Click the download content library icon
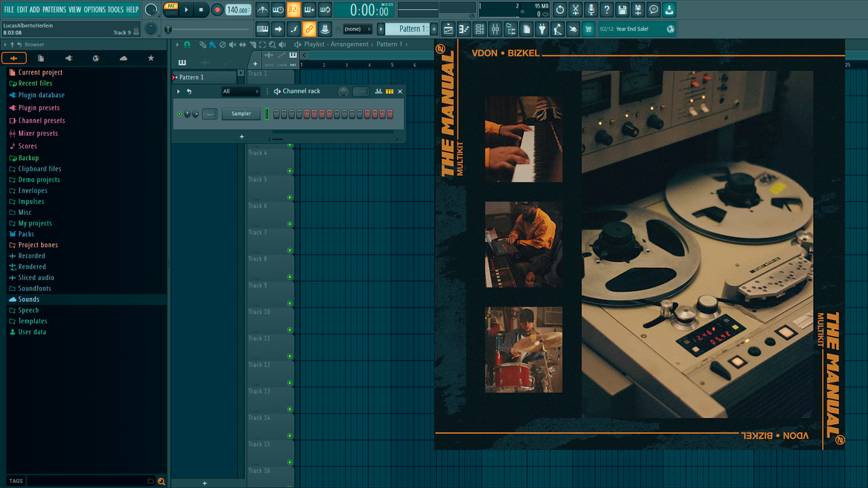Screen dimensions: 868x488 (669, 10)
